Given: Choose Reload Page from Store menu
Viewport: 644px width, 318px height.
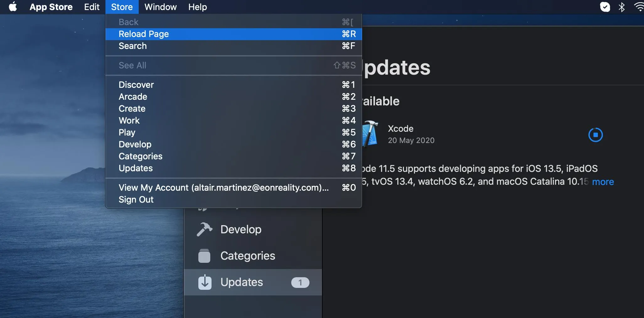Looking at the screenshot, I should [x=234, y=34].
